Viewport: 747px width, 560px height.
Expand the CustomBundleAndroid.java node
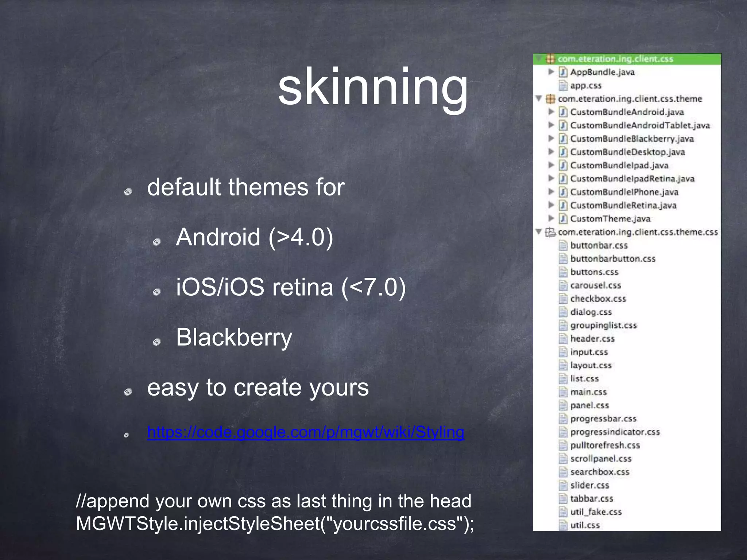click(551, 112)
